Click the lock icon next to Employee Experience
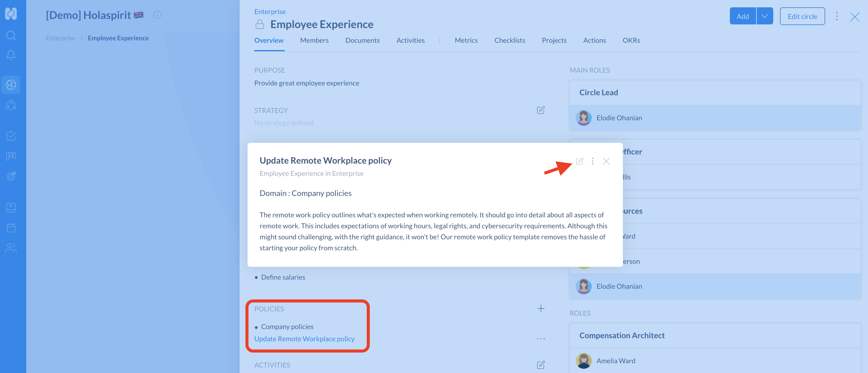 point(259,24)
